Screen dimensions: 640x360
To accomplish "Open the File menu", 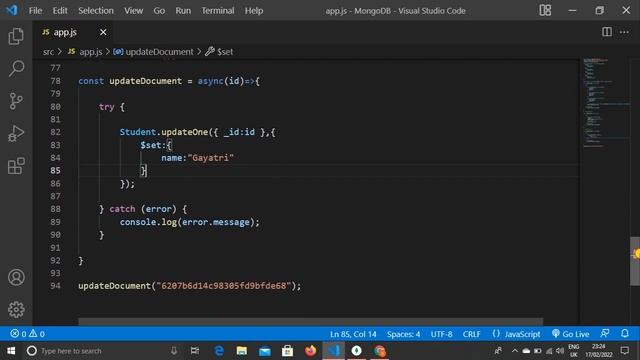I will point(36,11).
